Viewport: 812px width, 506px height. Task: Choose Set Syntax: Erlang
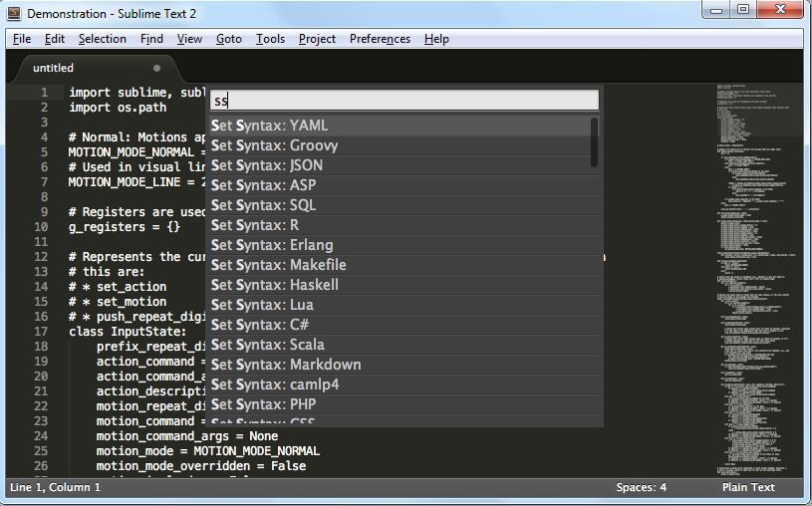coord(405,245)
